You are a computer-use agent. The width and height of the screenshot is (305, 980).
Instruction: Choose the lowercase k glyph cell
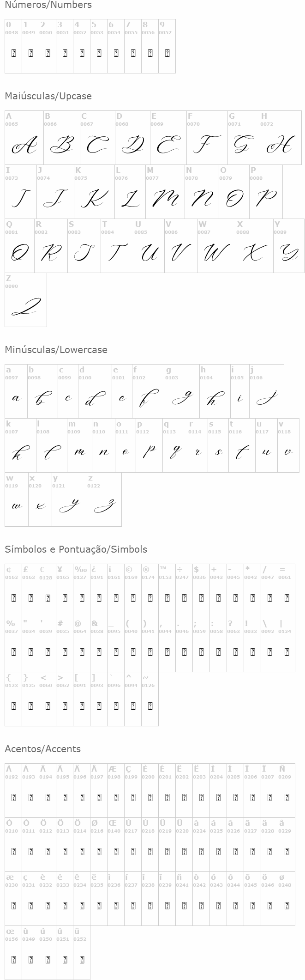tap(20, 452)
